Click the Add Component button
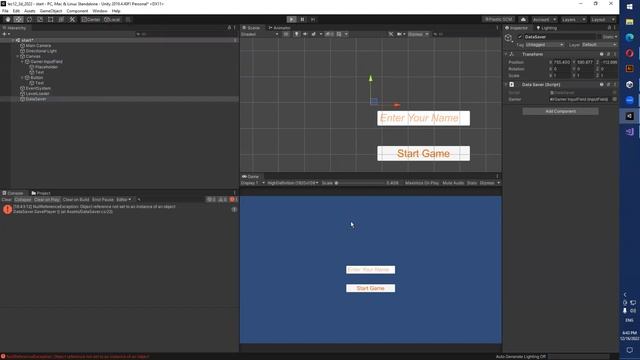Viewport: 640px width, 360px height. click(560, 111)
